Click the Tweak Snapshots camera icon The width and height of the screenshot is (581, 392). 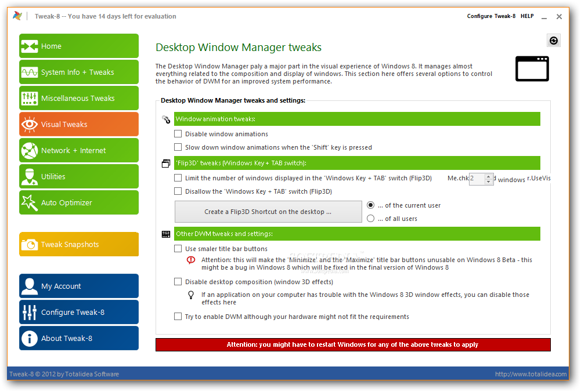[x=29, y=244]
